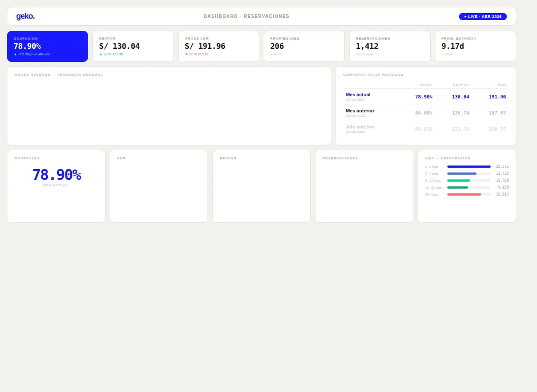Click the 30+ días red bar
The height and width of the screenshot is (392, 537).
click(x=464, y=194)
